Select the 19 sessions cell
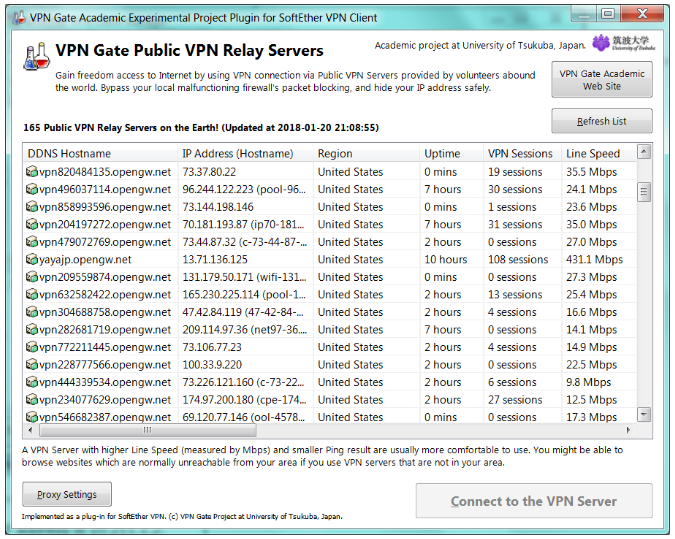 (515, 172)
